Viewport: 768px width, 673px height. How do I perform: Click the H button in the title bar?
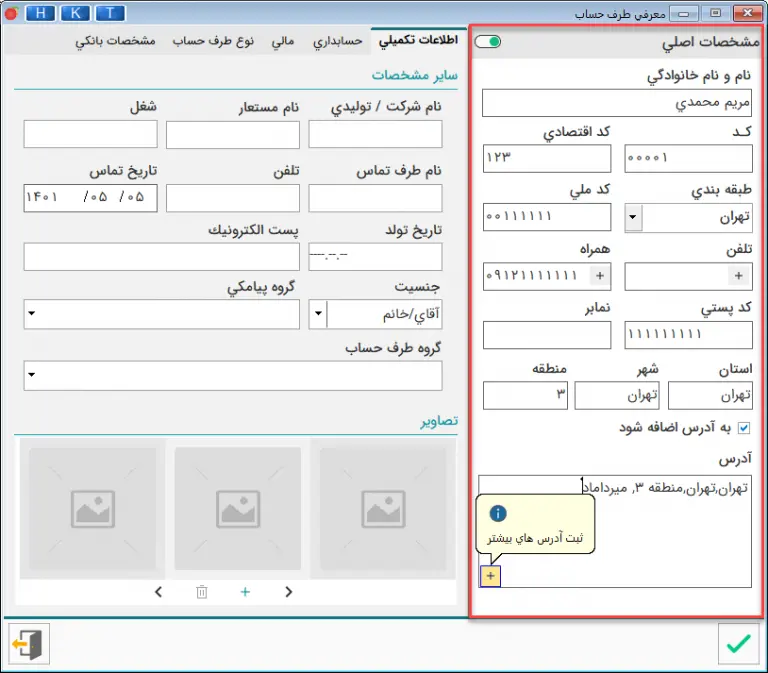point(41,13)
